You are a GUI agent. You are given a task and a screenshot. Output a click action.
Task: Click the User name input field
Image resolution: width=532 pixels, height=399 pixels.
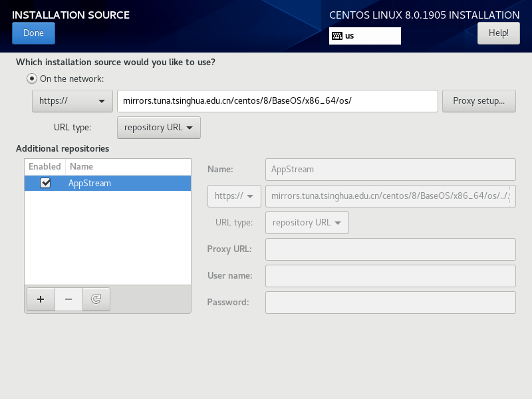[x=390, y=276]
